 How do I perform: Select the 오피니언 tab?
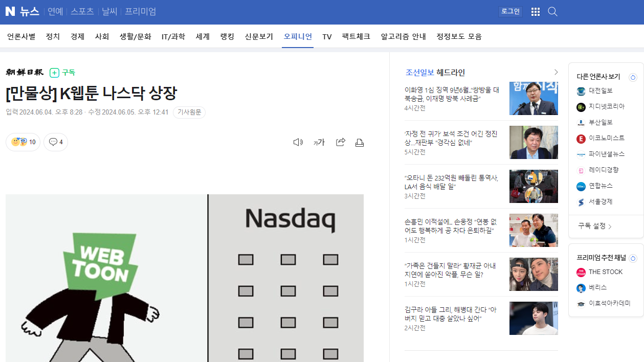[298, 37]
